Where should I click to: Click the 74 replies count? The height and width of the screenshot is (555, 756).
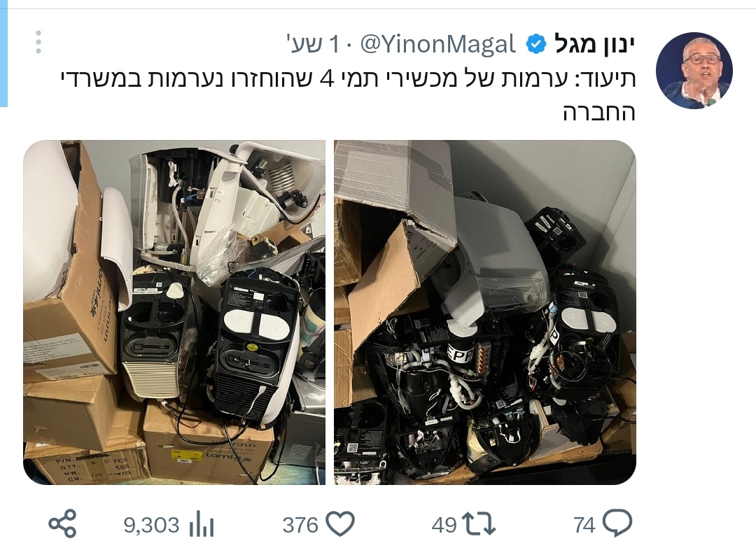(x=584, y=525)
